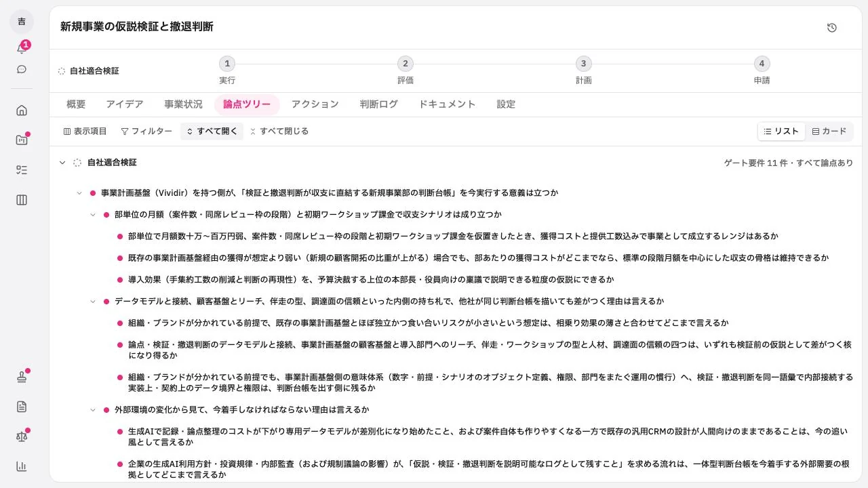Open the アイデア tab
The height and width of the screenshot is (488, 868).
click(125, 104)
